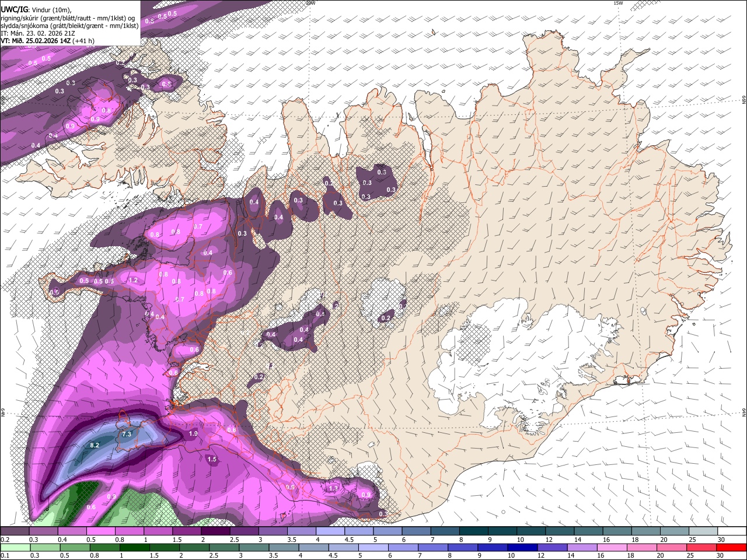Click the 1.2 precipitation value on map
The height and width of the screenshot is (560, 747).
(x=133, y=280)
